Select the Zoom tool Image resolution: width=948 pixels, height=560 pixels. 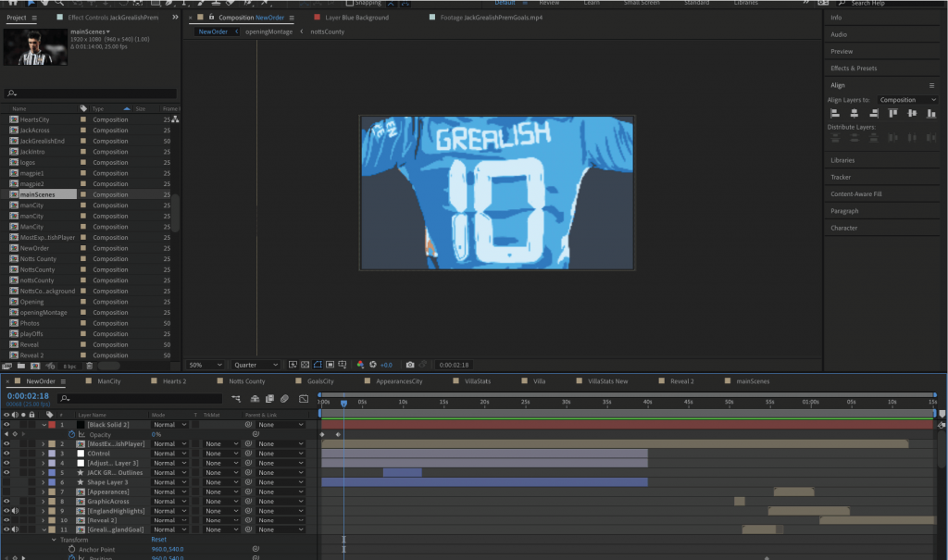tap(59, 4)
